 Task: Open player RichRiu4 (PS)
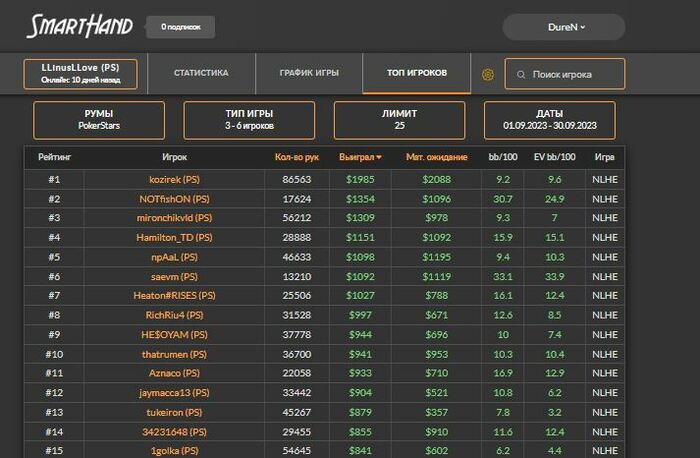tap(174, 315)
